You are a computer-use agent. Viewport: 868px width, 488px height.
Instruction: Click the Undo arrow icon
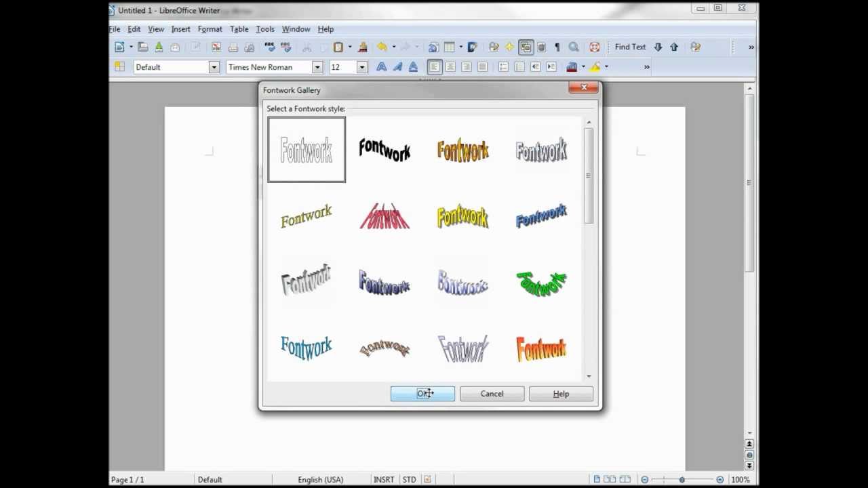point(382,47)
